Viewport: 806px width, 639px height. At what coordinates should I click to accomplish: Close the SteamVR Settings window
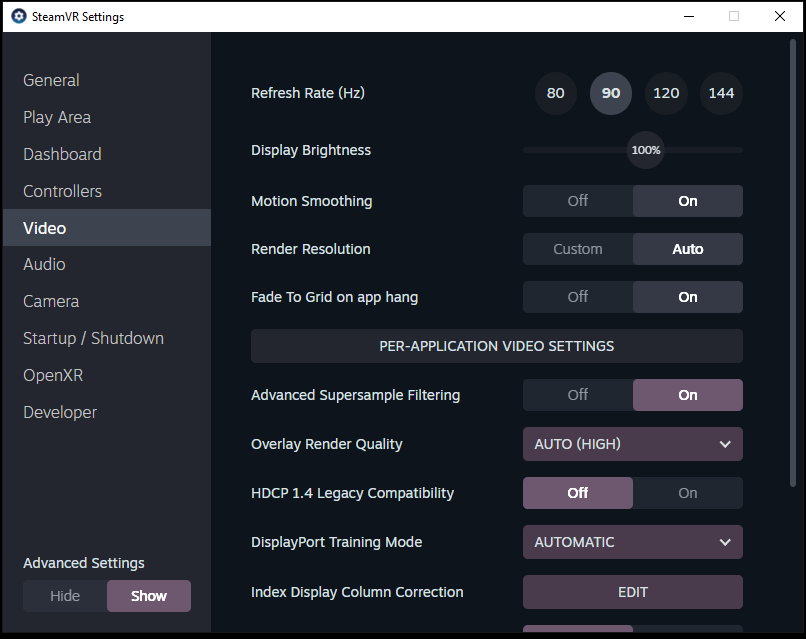780,16
